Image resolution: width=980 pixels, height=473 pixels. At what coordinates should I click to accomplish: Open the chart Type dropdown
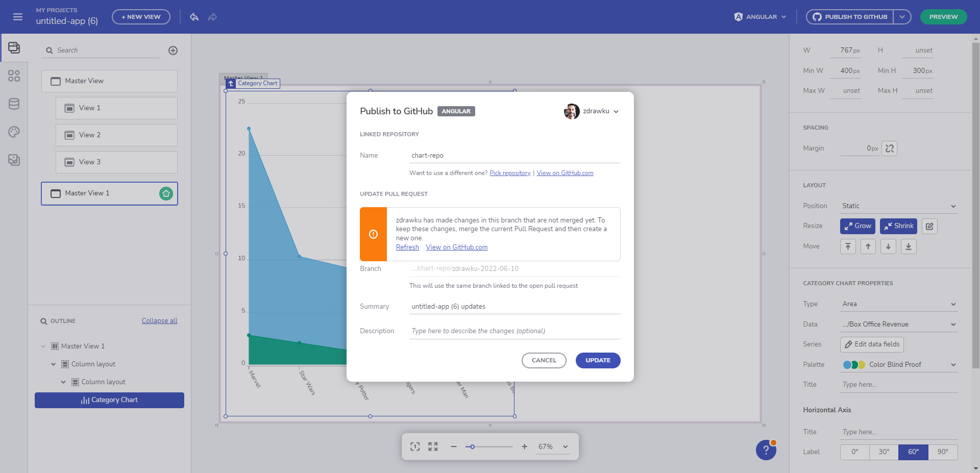[x=898, y=304]
